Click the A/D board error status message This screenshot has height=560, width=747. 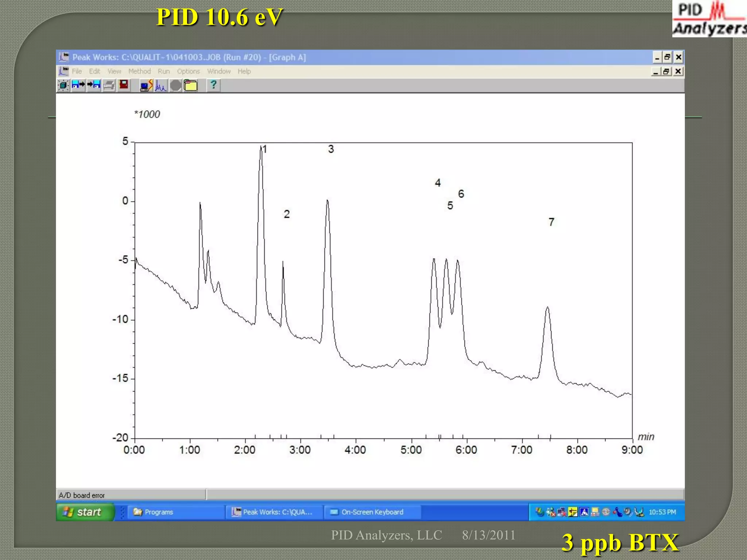[82, 495]
